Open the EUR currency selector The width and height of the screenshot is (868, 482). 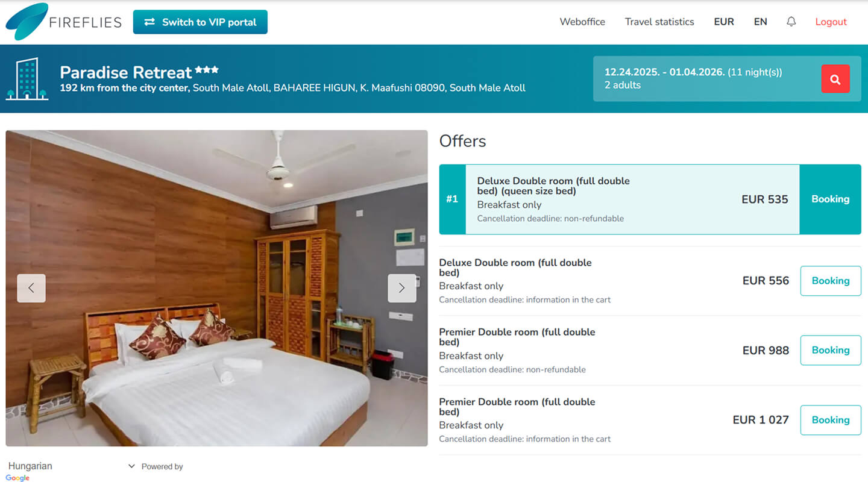point(724,22)
